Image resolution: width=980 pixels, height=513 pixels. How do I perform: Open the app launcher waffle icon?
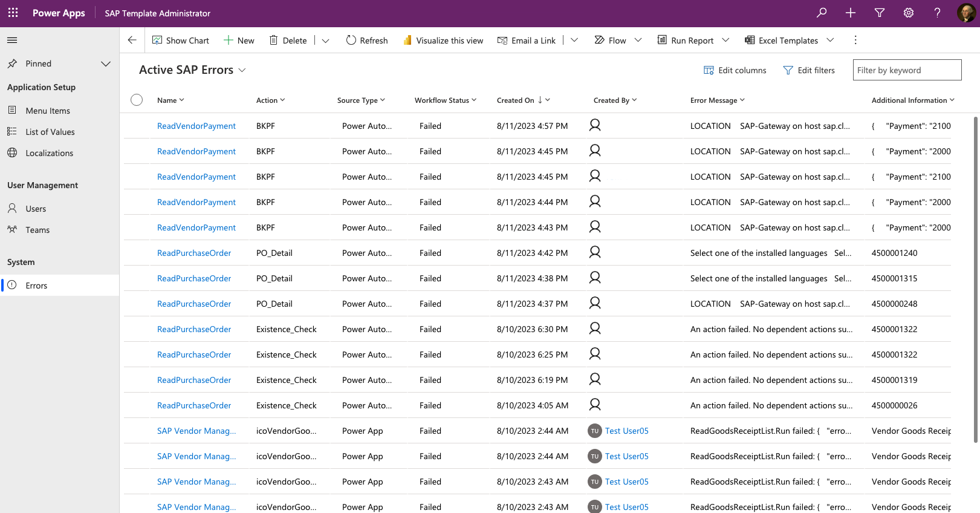[x=13, y=13]
